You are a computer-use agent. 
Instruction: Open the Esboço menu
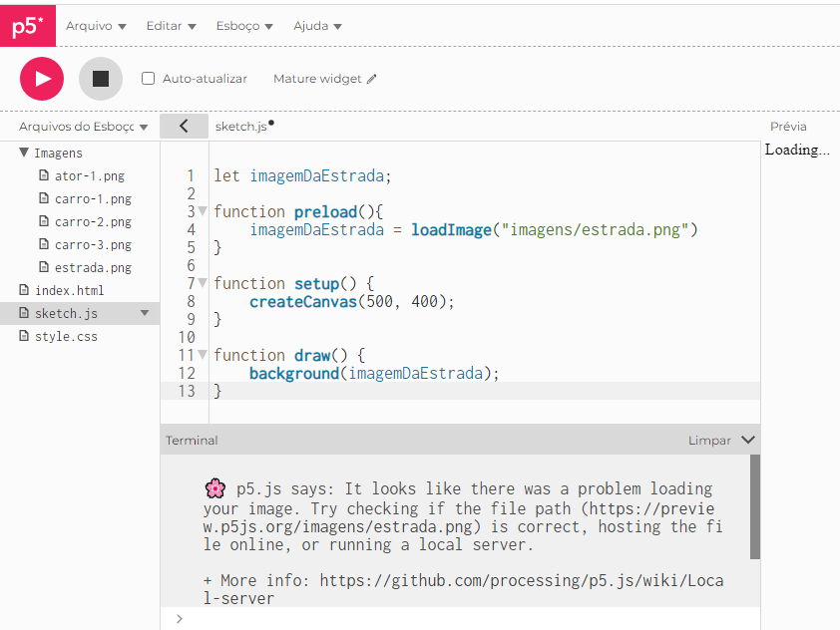click(x=244, y=26)
